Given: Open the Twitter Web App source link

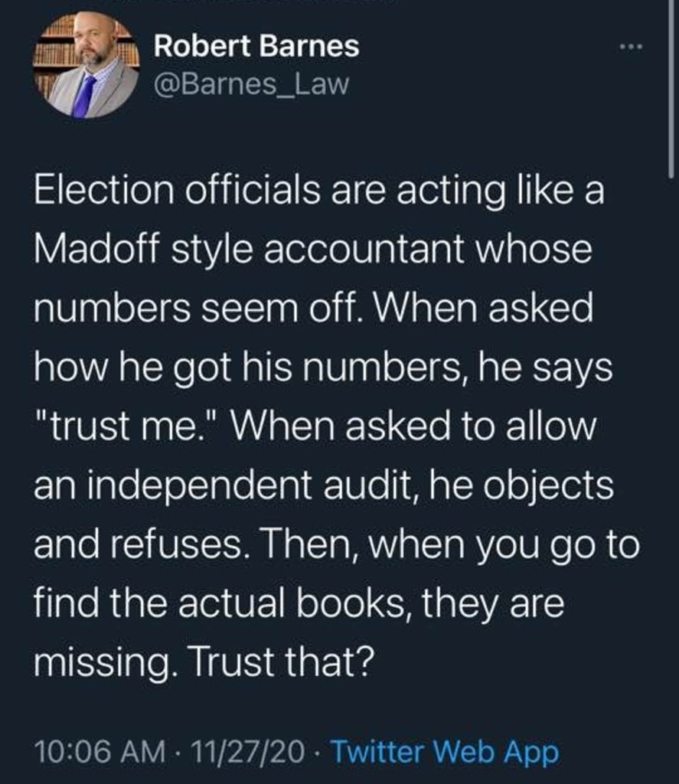Looking at the screenshot, I should [x=446, y=752].
